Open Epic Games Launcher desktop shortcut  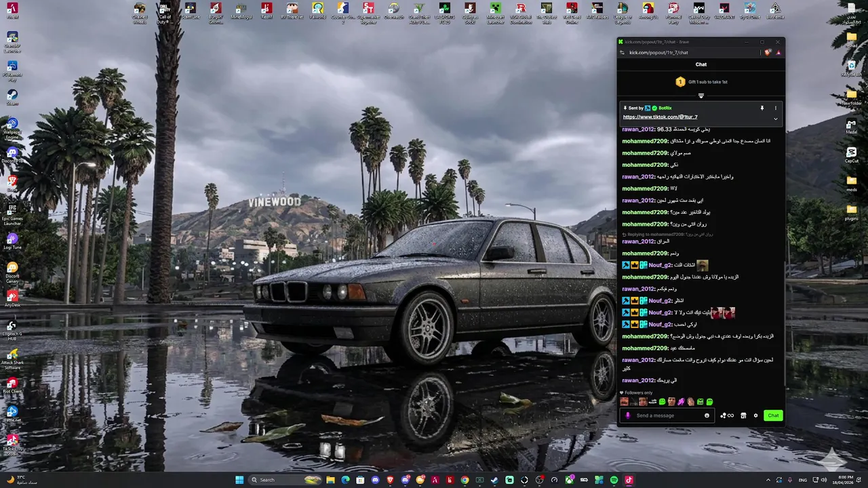[12, 213]
